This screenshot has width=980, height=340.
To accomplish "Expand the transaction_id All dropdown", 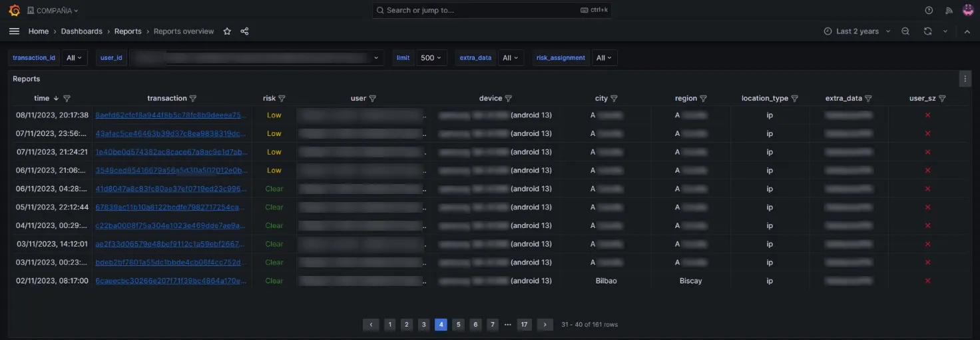I will 75,58.
